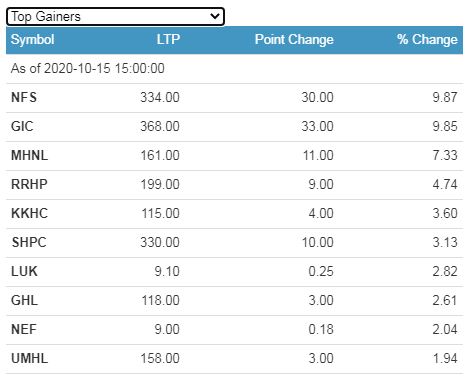The image size is (471, 381).
Task: Click the SHPC stock symbol
Action: [29, 242]
